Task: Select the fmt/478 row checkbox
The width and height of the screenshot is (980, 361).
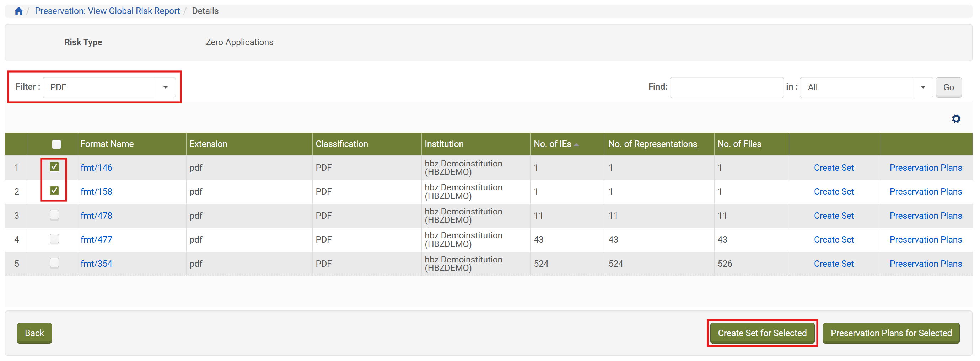Action: click(54, 215)
